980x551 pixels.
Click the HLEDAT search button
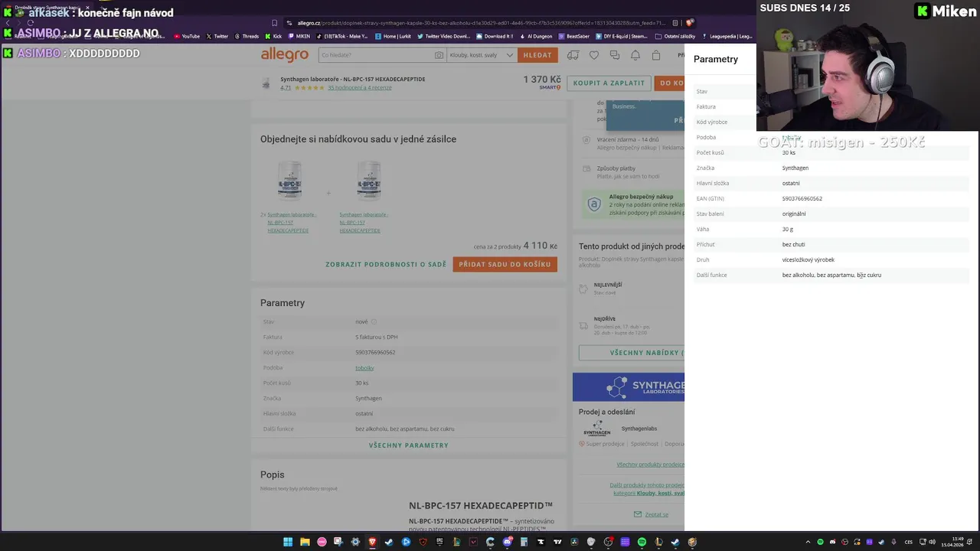tap(537, 55)
